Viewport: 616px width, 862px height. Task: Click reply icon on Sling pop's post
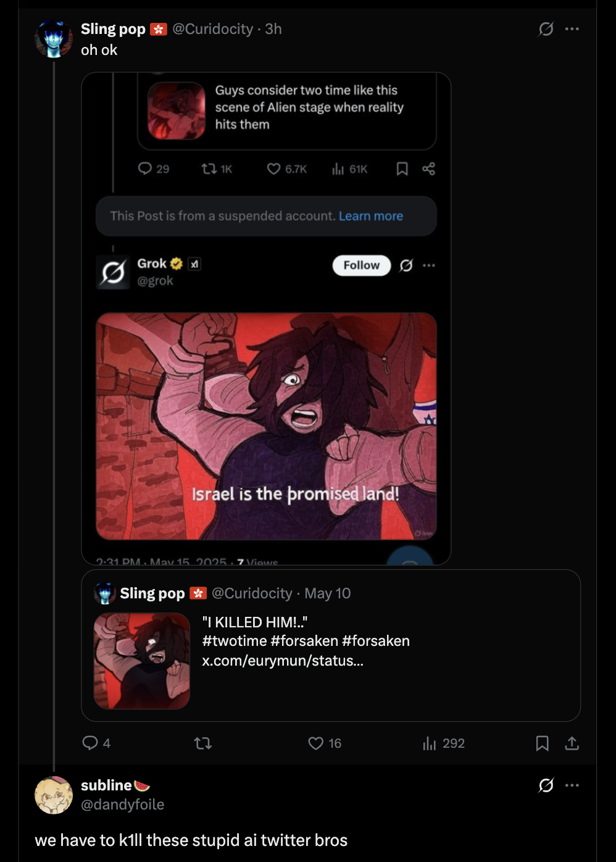[90, 743]
